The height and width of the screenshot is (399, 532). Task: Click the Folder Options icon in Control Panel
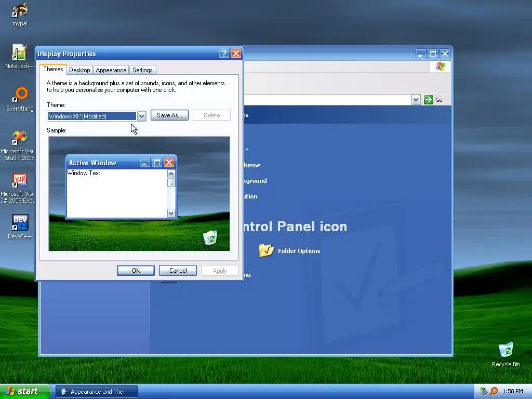[x=267, y=250]
